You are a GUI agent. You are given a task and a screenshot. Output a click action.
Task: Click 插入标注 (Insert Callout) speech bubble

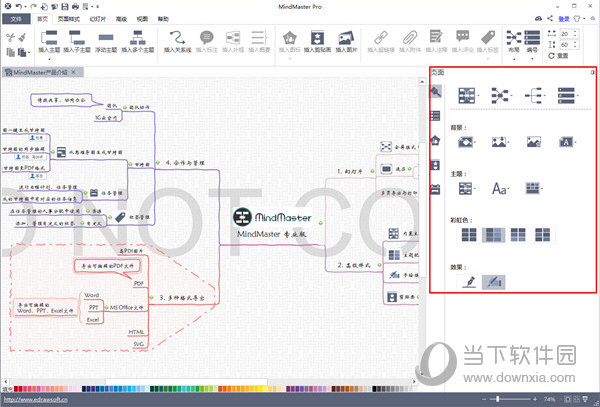click(x=206, y=38)
